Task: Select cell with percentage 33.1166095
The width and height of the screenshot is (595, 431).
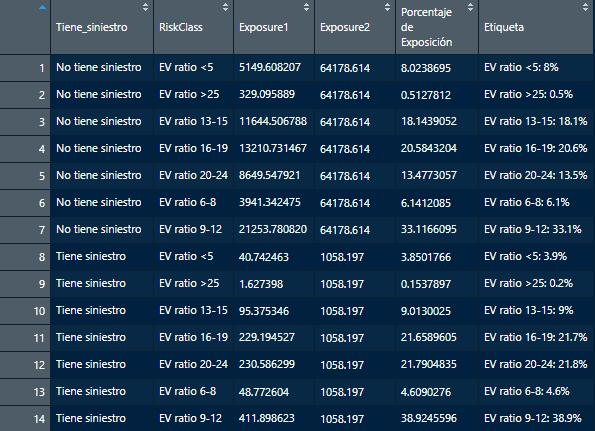Action: coord(437,230)
